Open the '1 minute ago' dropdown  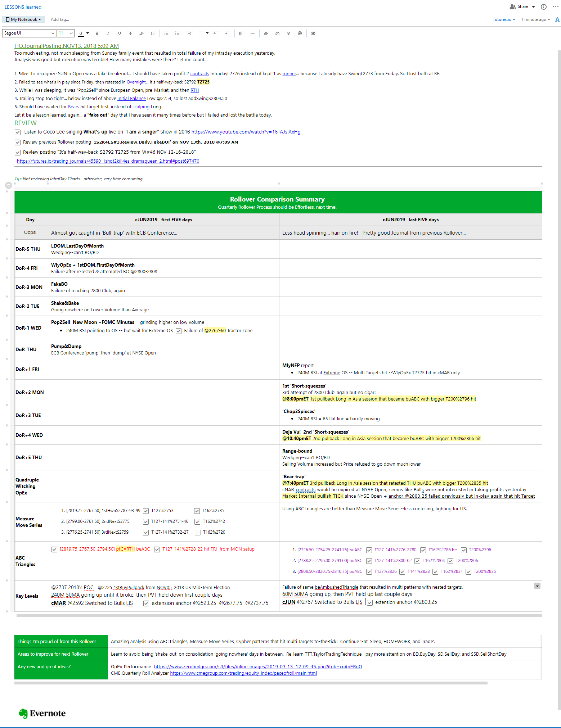[x=535, y=19]
